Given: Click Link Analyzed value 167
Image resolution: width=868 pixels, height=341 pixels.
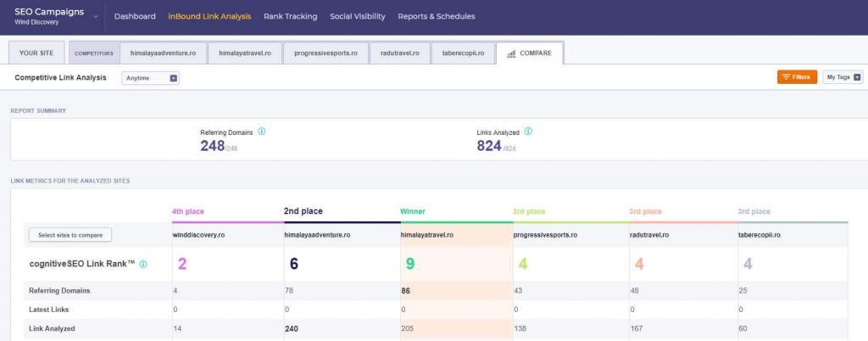Looking at the screenshot, I should [636, 328].
